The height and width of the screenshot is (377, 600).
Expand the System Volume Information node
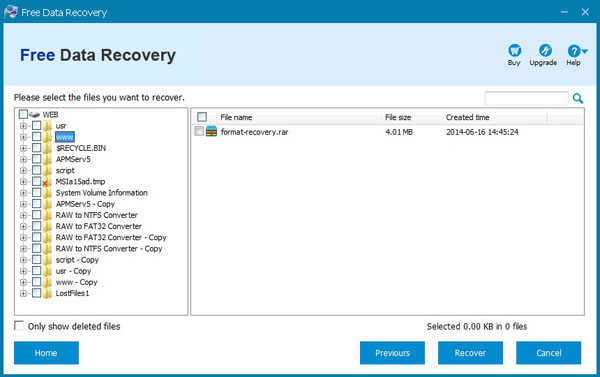click(x=23, y=193)
